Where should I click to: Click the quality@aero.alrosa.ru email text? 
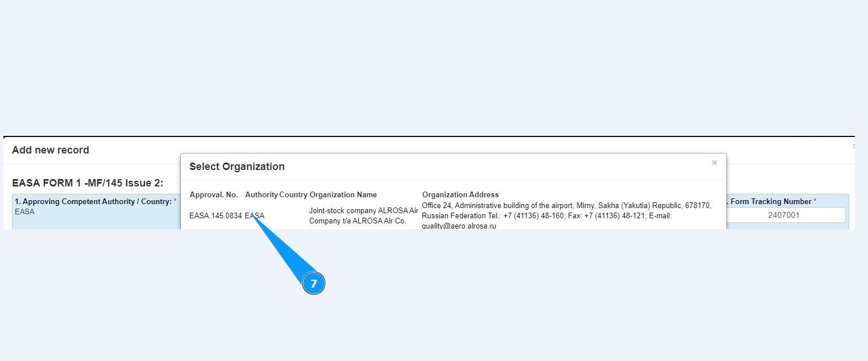pyautogui.click(x=459, y=226)
